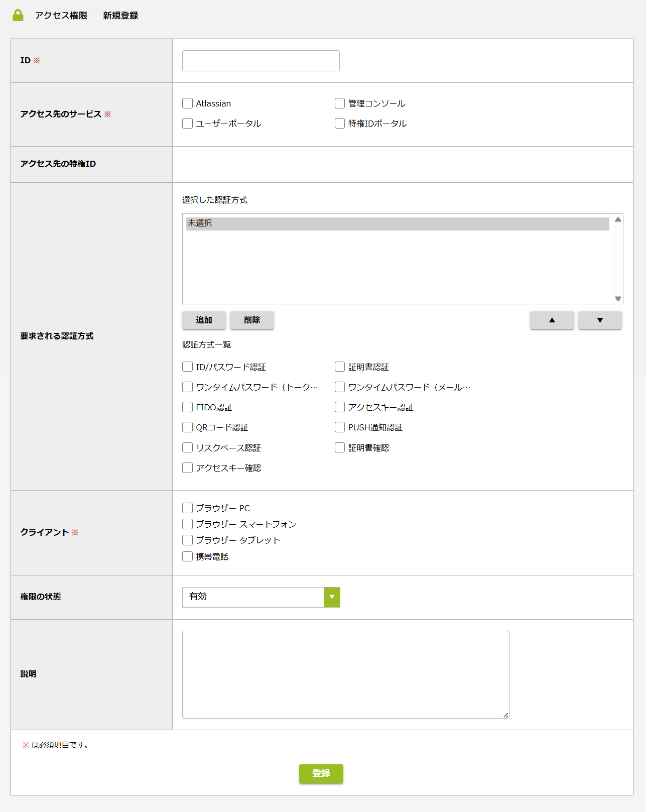Click the 新規登録 breadcrumb label
The height and width of the screenshot is (812, 646).
pyautogui.click(x=120, y=16)
